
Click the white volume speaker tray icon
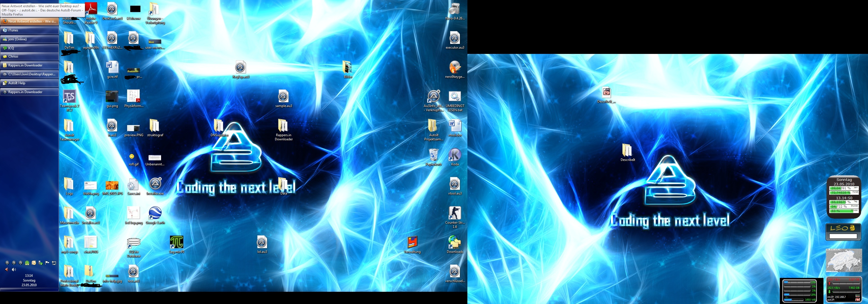coord(14,270)
